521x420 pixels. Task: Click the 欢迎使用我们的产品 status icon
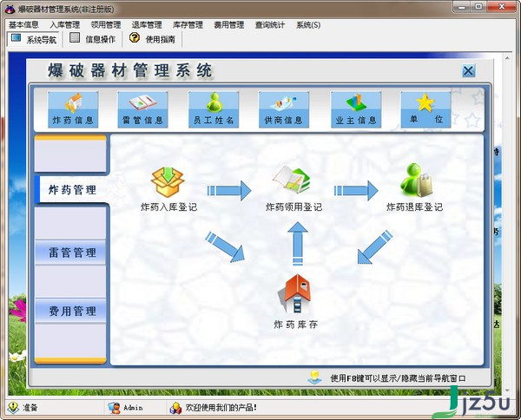click(175, 408)
